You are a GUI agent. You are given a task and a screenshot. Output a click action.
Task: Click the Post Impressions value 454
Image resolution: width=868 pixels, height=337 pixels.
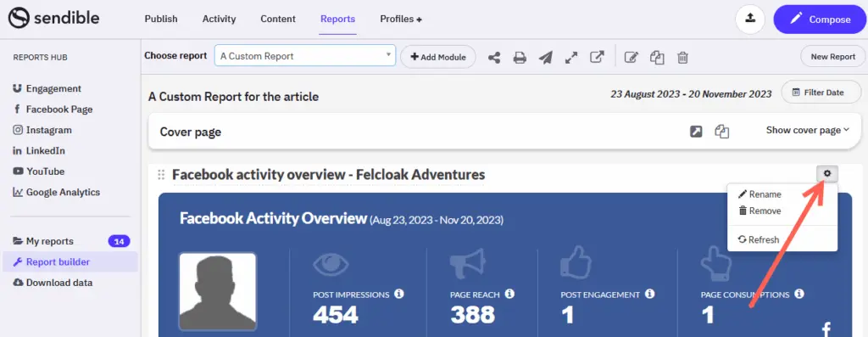click(336, 316)
